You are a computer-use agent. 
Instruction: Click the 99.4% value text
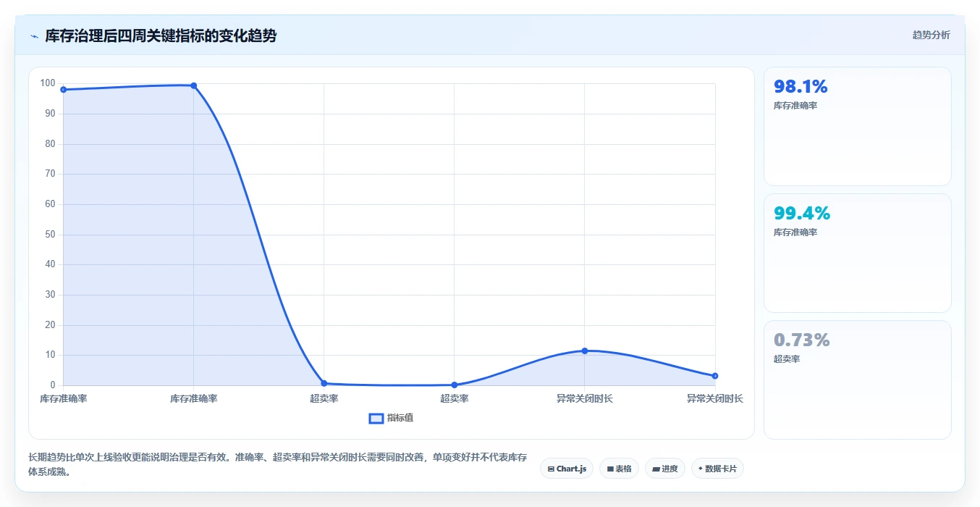point(802,214)
